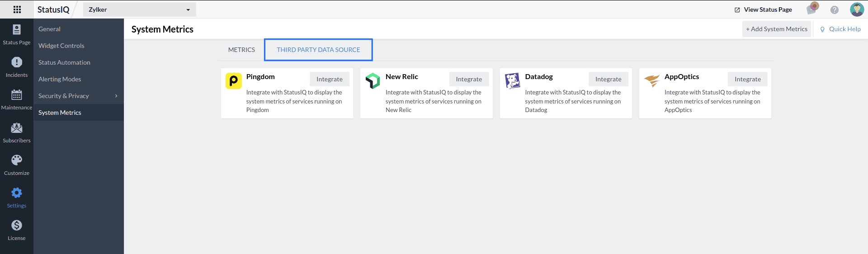The image size is (868, 254).
Task: Open the announcements chat icon
Action: point(812,9)
